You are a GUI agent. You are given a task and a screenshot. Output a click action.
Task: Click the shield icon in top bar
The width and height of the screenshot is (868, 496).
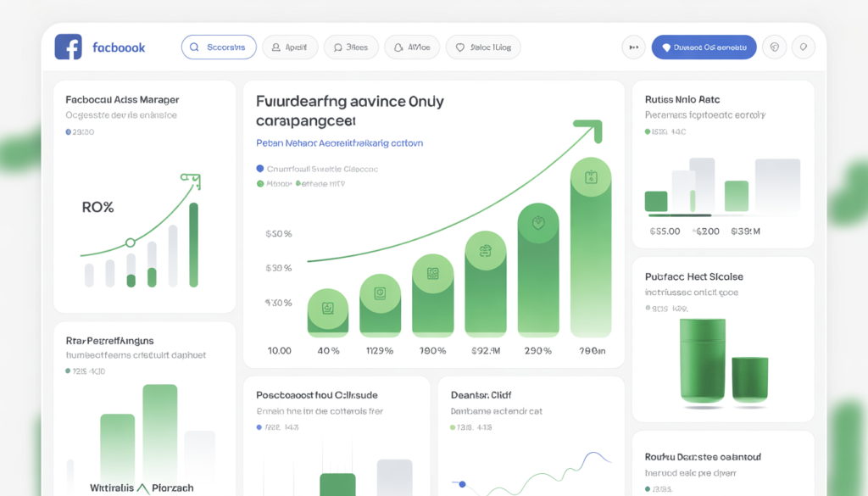click(x=774, y=47)
